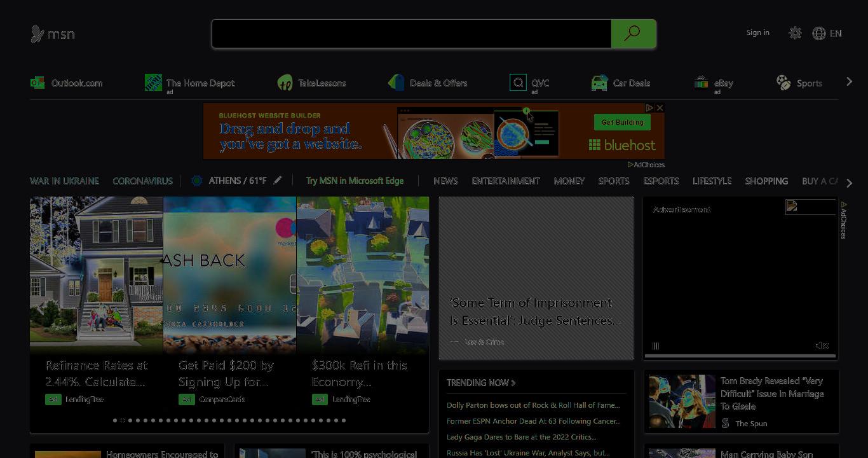
Task: Open 'This is 100% psychological' story
Action: click(364, 454)
